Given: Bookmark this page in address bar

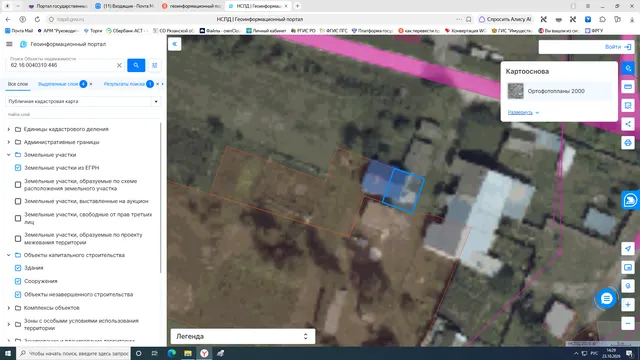Looking at the screenshot, I should (469, 19).
